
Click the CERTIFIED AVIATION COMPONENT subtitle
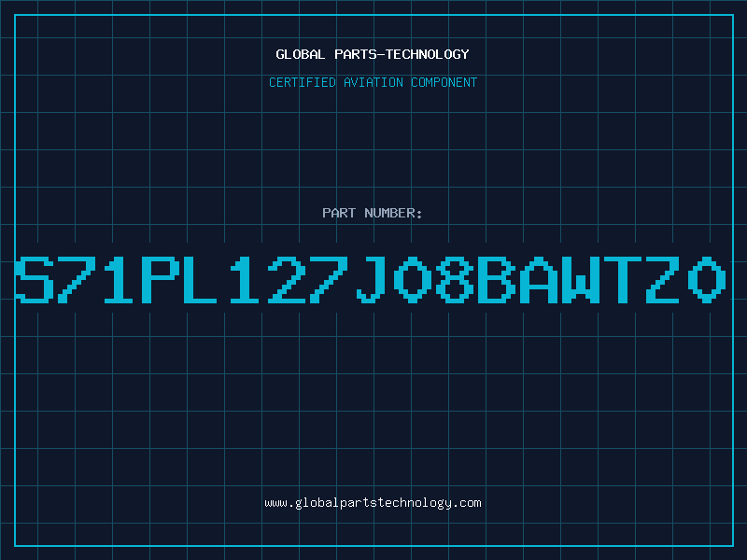click(373, 82)
